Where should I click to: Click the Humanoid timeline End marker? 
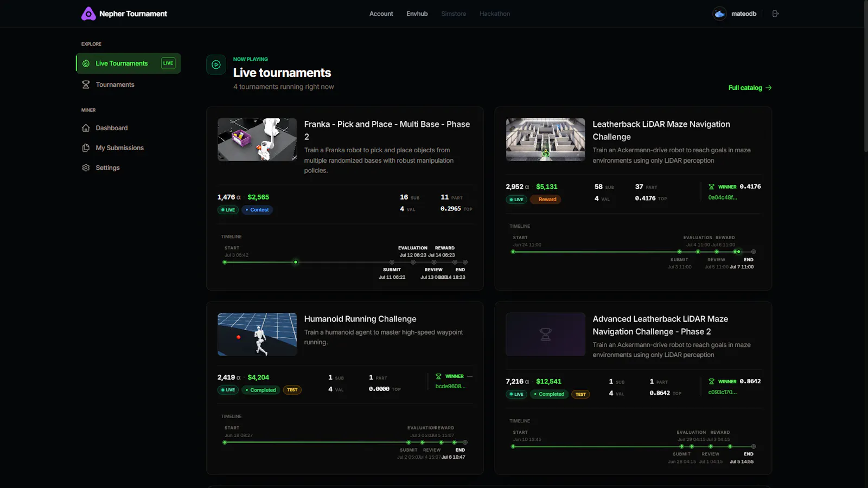point(465,442)
